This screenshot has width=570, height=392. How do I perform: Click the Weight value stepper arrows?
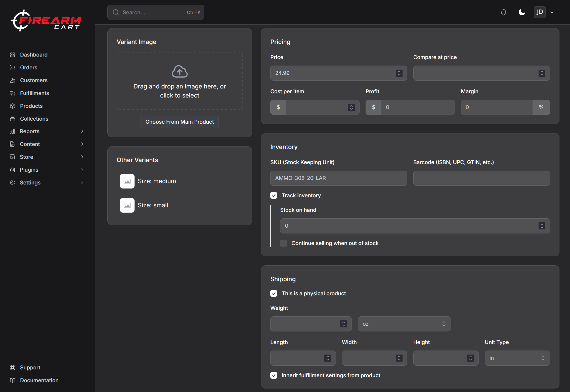[343, 324]
